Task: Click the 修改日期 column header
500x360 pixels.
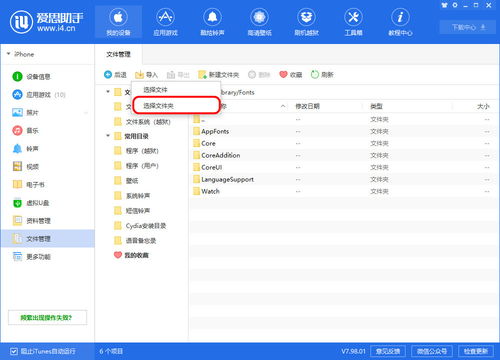Action: coord(307,106)
